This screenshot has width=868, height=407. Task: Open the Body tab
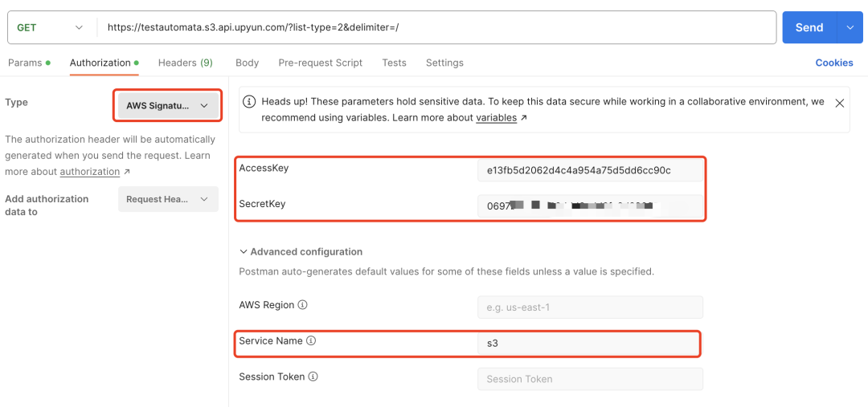[247, 63]
